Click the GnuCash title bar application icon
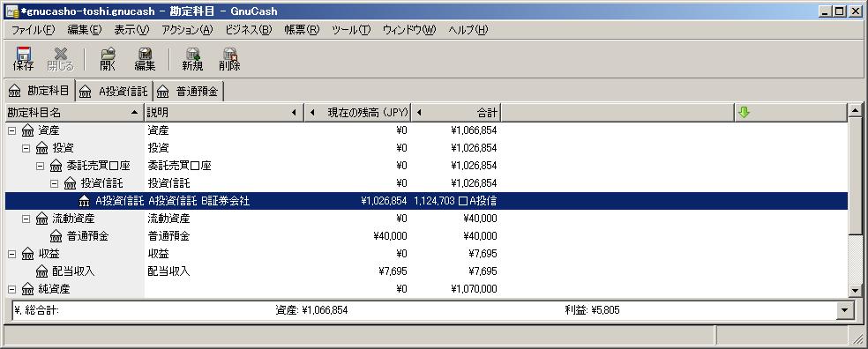Viewport: 868px width, 349px height. [x=11, y=11]
